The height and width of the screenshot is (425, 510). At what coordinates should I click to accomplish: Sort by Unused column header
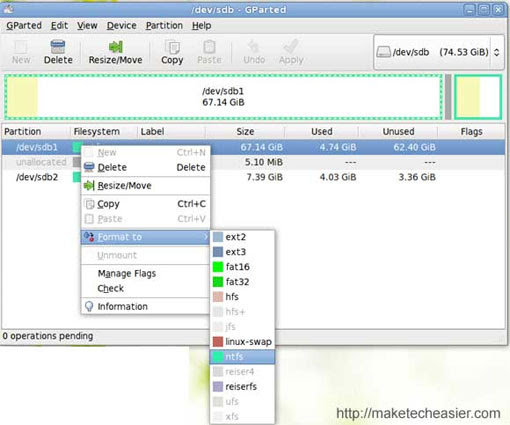click(x=398, y=131)
